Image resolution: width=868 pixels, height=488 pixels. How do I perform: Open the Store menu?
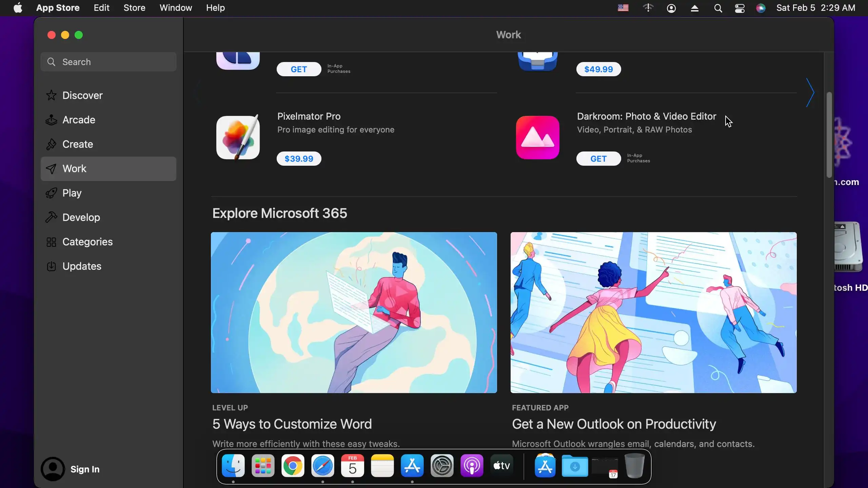[134, 8]
